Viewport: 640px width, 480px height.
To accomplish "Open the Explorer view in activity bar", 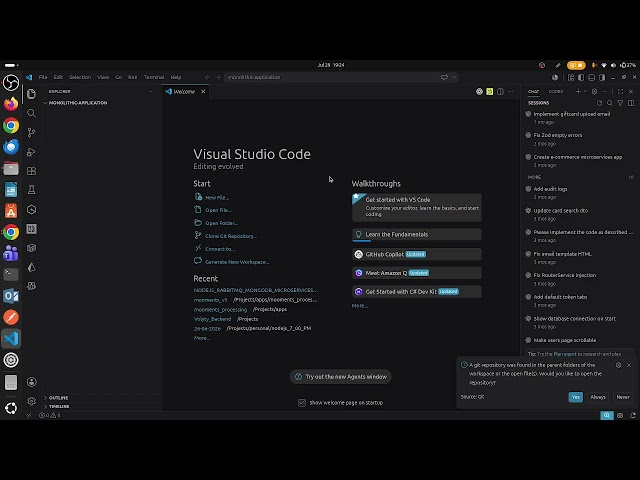I will tap(31, 94).
